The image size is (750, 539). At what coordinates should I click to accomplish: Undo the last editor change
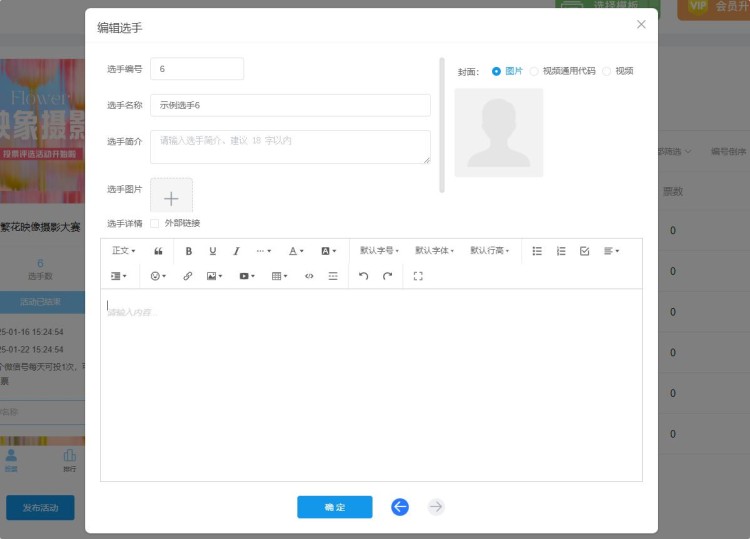[x=363, y=276]
